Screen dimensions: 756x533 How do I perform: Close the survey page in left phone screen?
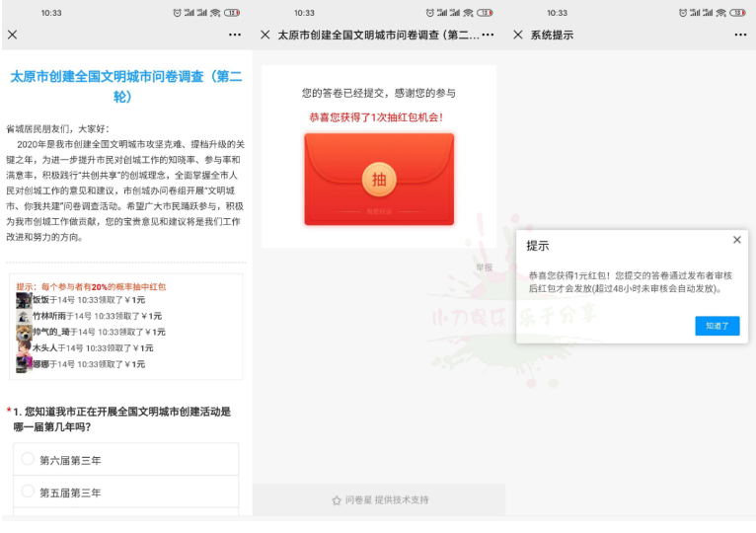pos(13,35)
